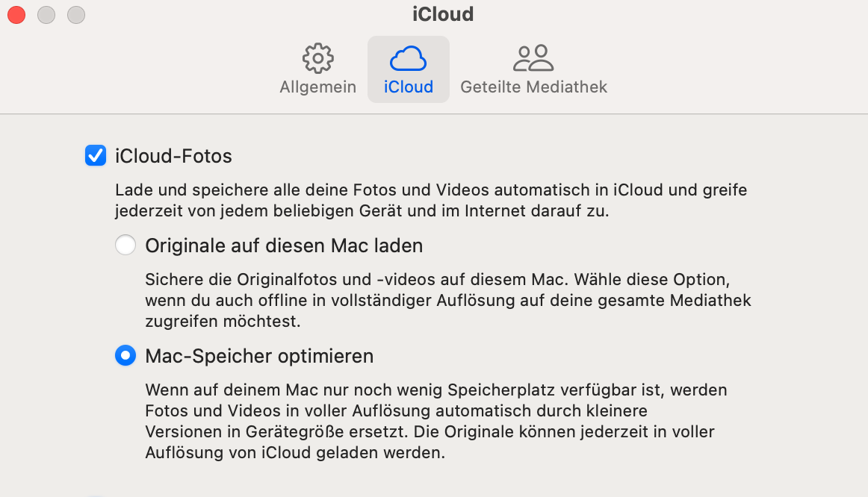Click the description starting with Sichere die Originalfotos
The image size is (868, 497).
click(447, 301)
